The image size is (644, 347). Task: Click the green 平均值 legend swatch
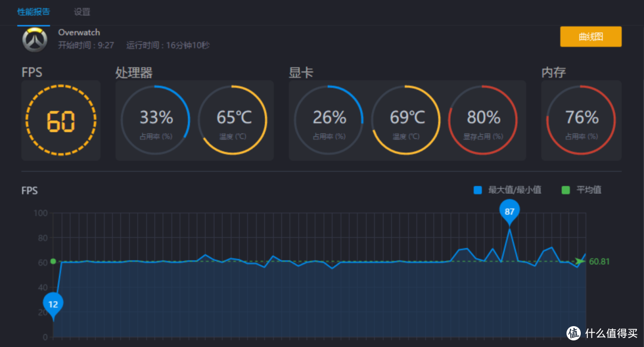[x=565, y=190]
